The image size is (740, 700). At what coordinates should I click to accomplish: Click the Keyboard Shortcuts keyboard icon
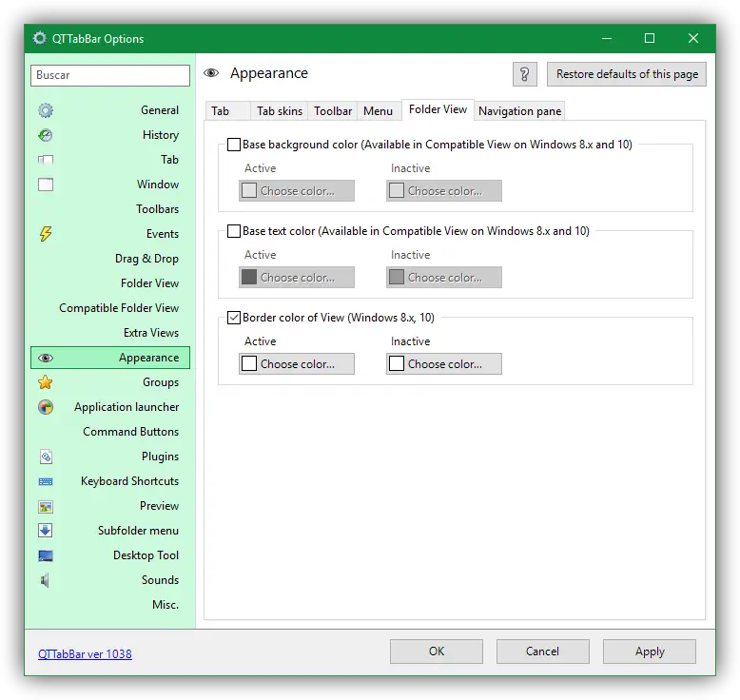tap(46, 481)
